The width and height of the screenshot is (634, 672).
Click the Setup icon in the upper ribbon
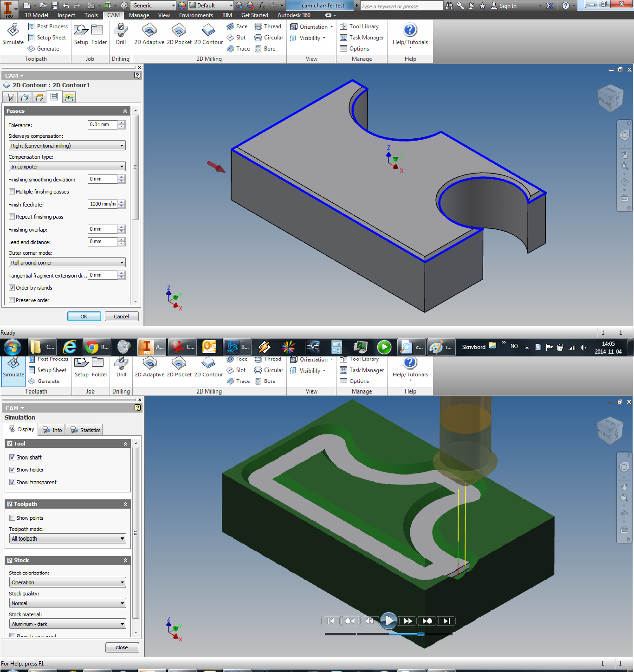coord(81,34)
